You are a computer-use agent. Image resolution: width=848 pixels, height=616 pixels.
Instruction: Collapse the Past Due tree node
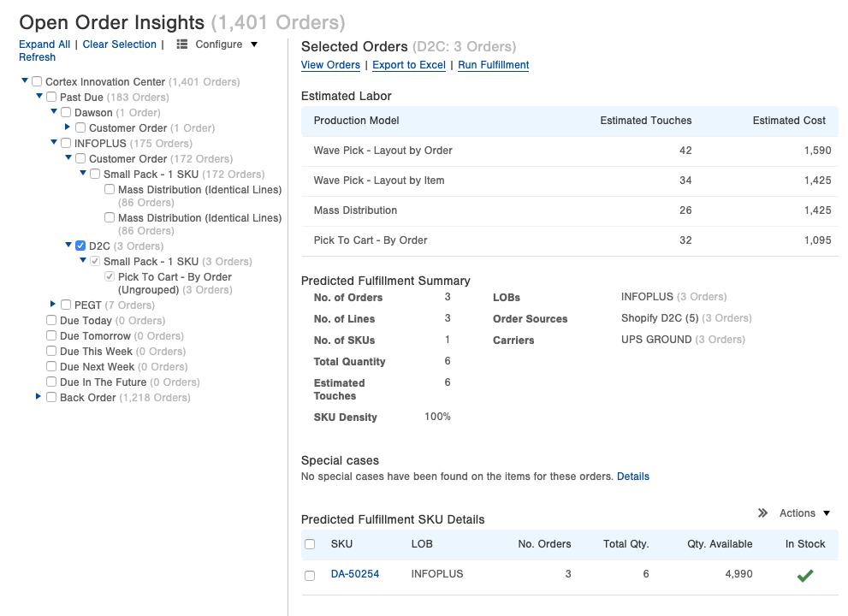39,97
